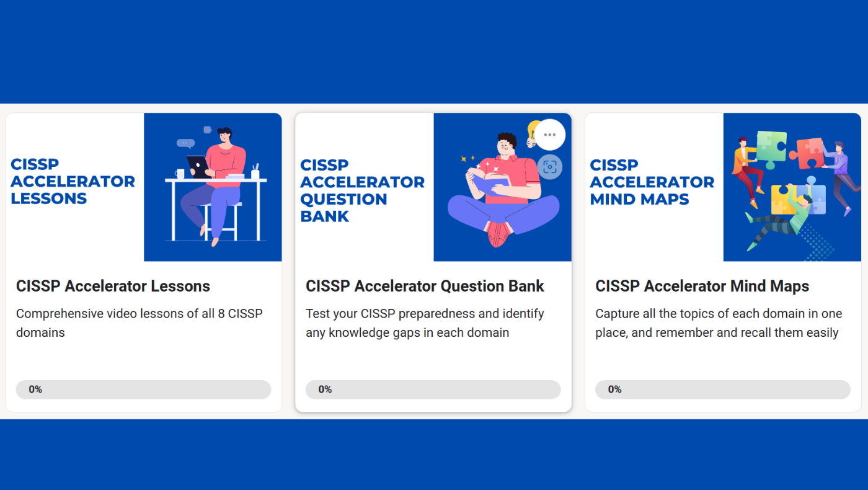868x490 pixels.
Task: Click the 0% label on the Lessons progress bar
Action: tap(35, 390)
